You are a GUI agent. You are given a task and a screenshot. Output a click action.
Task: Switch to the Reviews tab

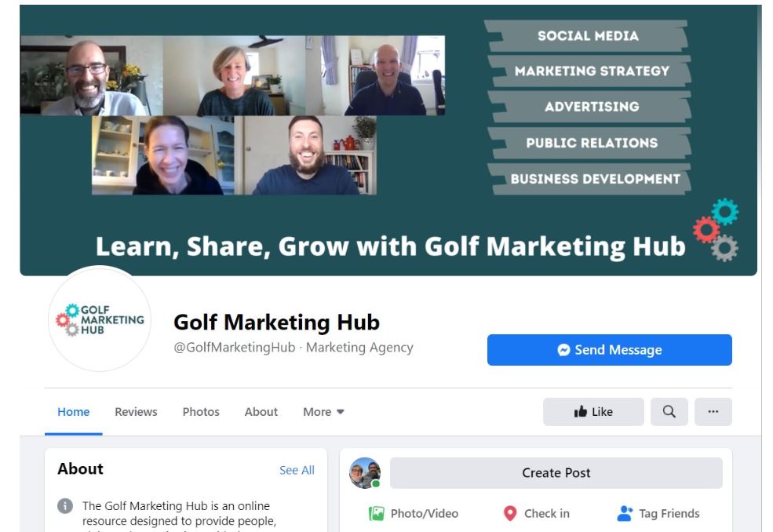(x=136, y=412)
